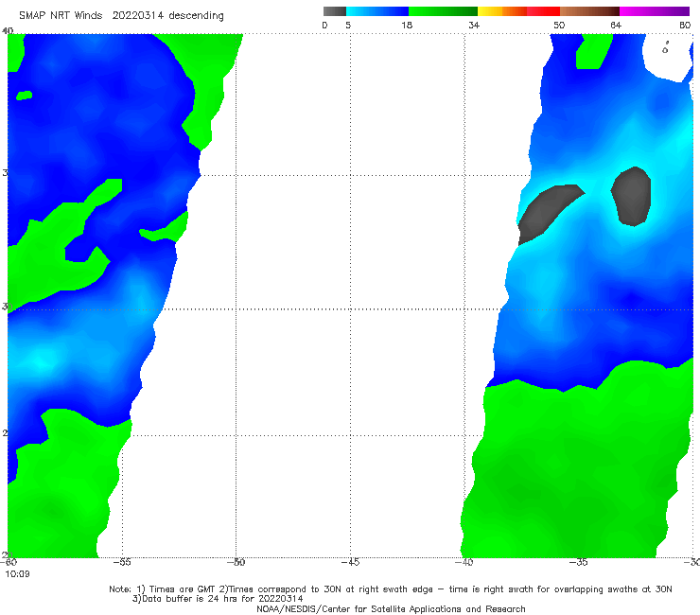
Task: Click the elongated gray low-wind patch on the map
Action: point(551,213)
